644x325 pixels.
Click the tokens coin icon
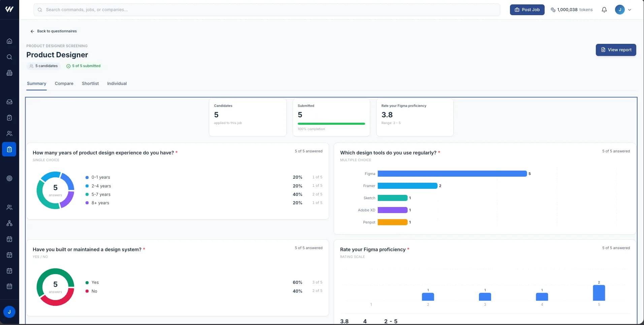coord(553,10)
